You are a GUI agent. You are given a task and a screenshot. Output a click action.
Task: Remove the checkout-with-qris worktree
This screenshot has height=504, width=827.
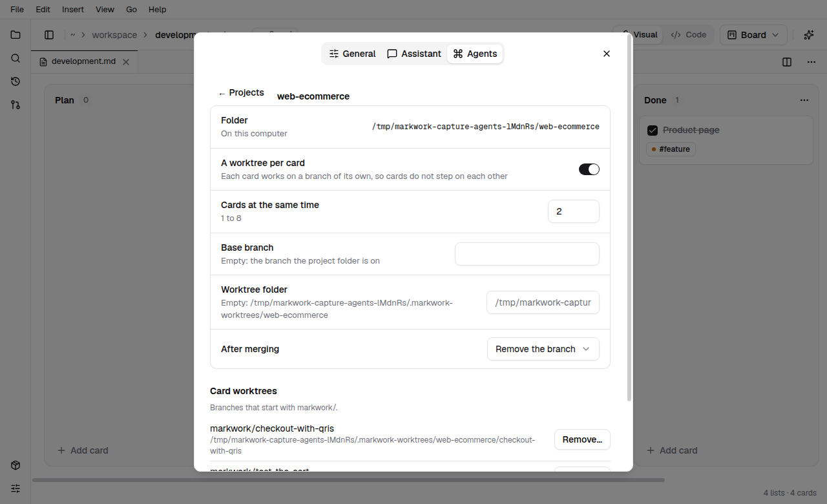582,439
